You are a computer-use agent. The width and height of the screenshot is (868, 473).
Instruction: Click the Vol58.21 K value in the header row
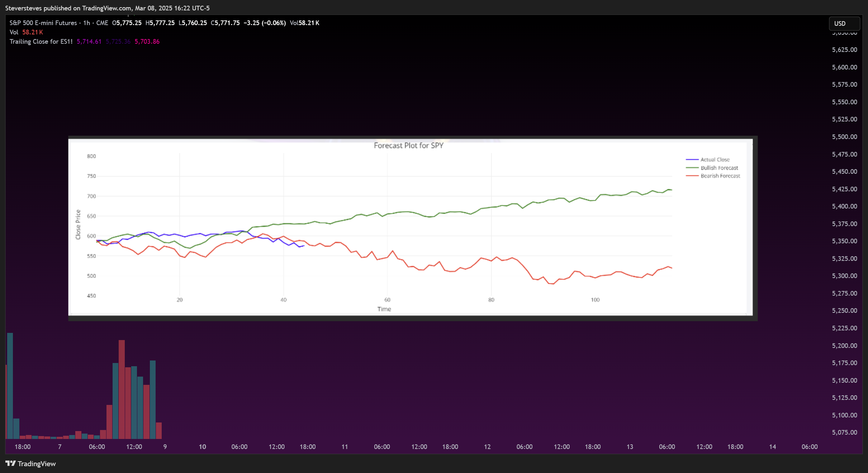[x=304, y=23]
